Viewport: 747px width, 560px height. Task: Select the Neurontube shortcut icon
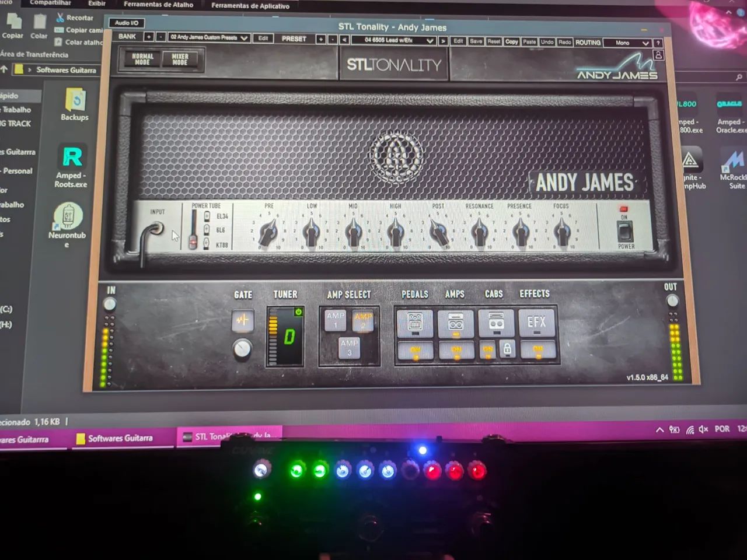point(67,225)
